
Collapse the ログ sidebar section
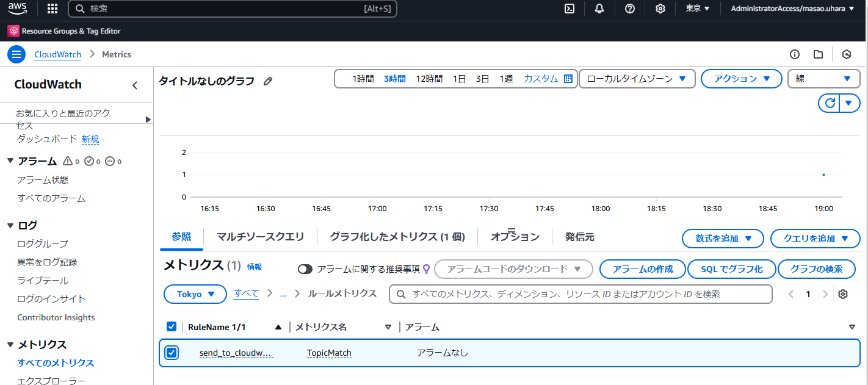(10, 226)
